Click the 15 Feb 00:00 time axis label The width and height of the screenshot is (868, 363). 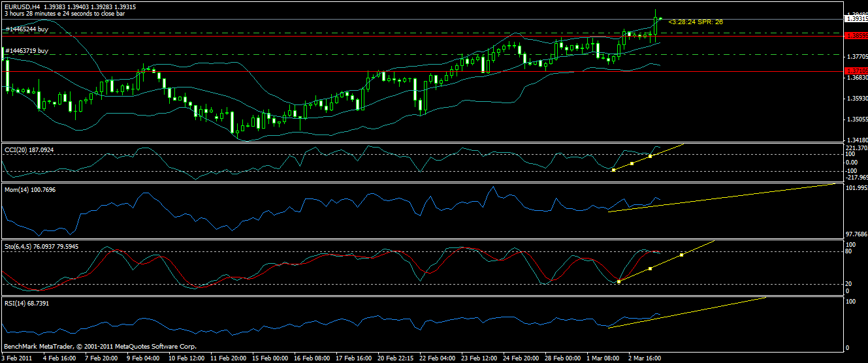(270, 358)
